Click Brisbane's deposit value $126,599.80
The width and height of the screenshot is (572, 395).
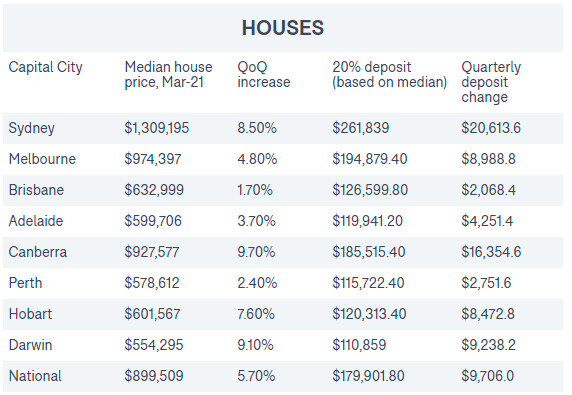[x=370, y=190]
